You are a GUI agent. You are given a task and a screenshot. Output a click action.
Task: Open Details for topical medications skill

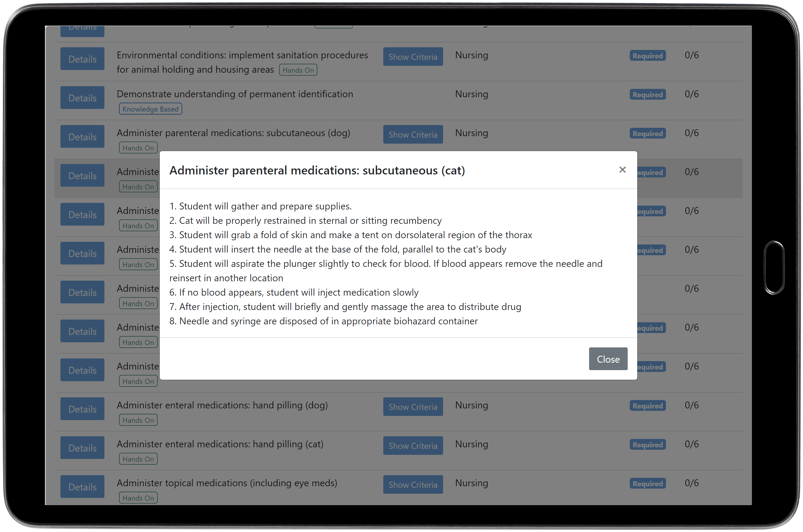(82, 487)
